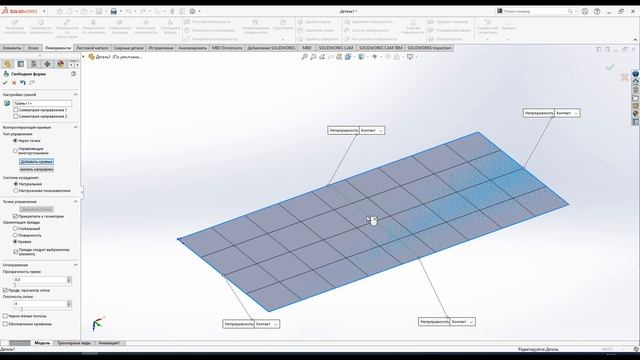Click the Добавить точки button
640x360 pixels.
click(36, 209)
